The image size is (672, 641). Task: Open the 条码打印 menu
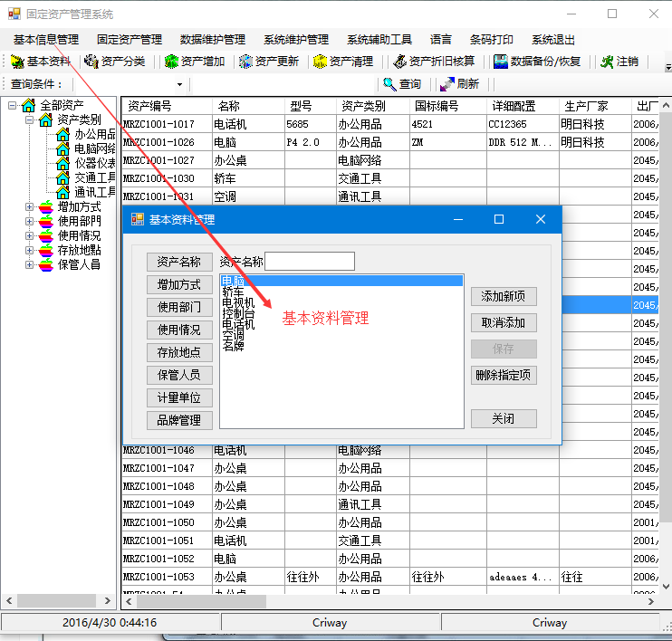click(491, 40)
